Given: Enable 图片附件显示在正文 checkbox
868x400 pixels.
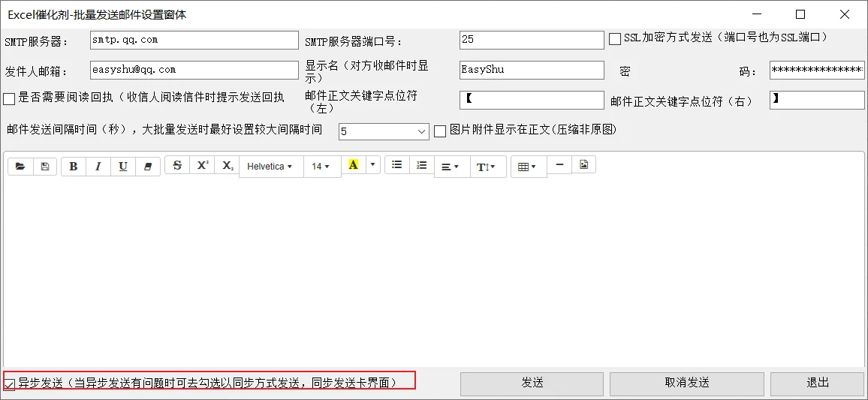Looking at the screenshot, I should coord(440,131).
